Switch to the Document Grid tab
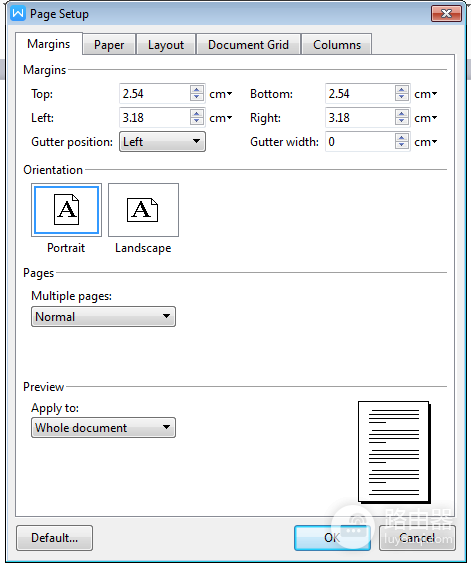The width and height of the screenshot is (471, 567). (x=248, y=45)
